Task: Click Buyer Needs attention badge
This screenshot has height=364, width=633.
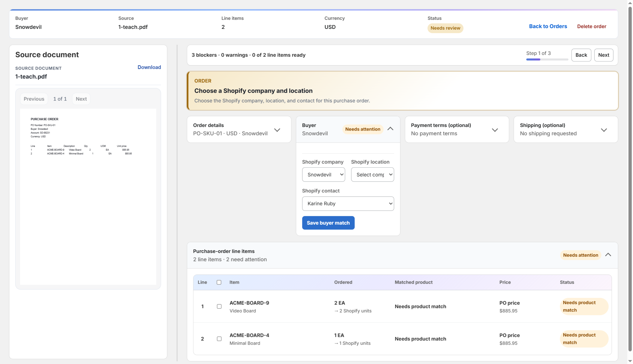Action: [x=362, y=129]
